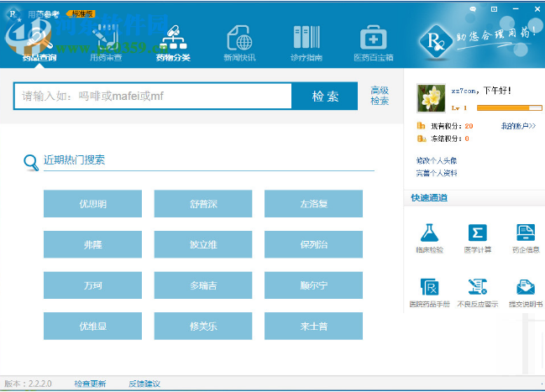Search hot term 优维显
The image size is (545, 392).
[x=92, y=326]
